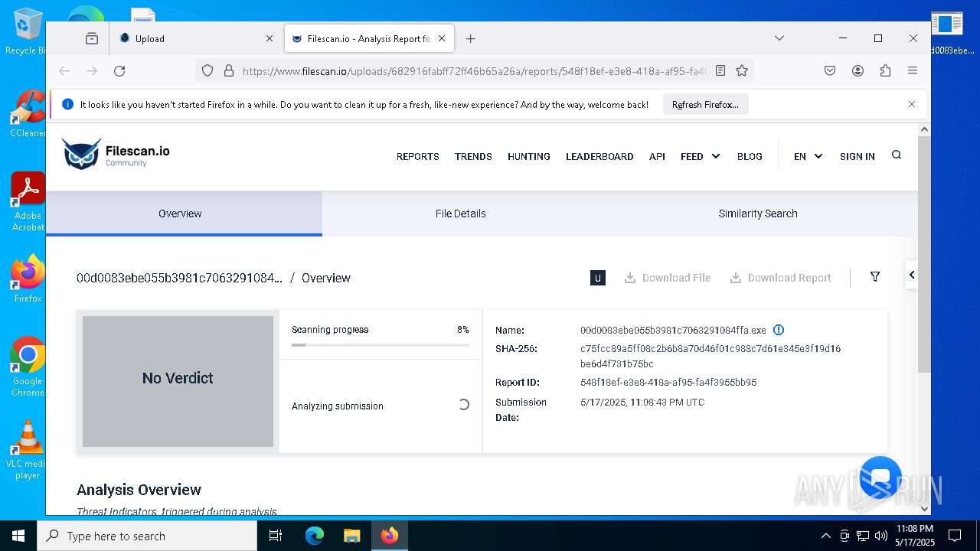Click the No Verdict panel
Viewport: 980px width, 551px height.
click(178, 381)
